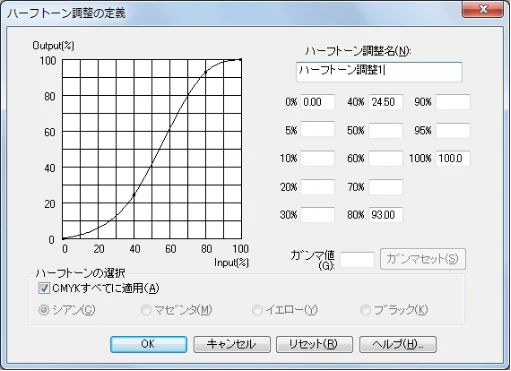Select the 90% input field
The height and width of the screenshot is (371, 511).
[x=453, y=102]
